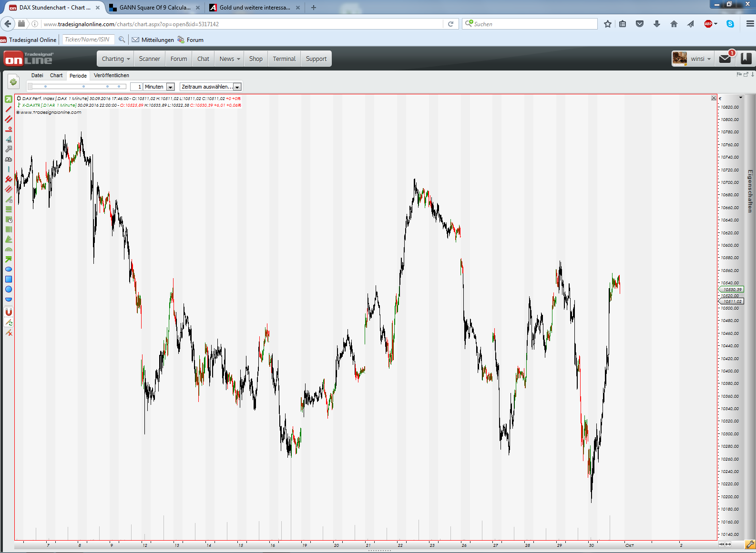Save page to Pocket

640,24
